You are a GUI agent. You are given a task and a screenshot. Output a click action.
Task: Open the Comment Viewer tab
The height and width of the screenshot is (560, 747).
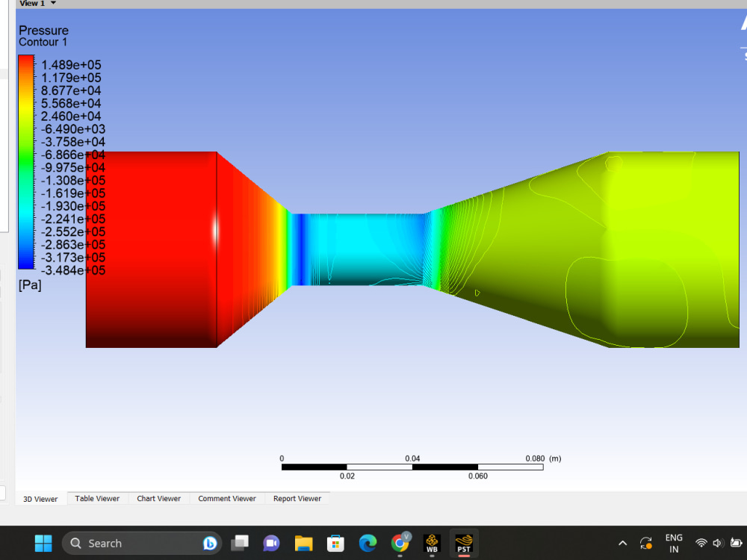point(226,498)
